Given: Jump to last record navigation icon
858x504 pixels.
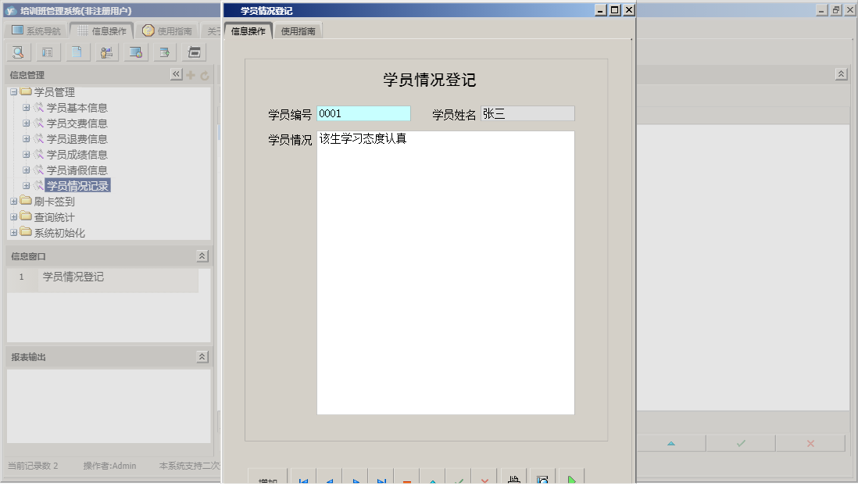Looking at the screenshot, I should [381, 481].
